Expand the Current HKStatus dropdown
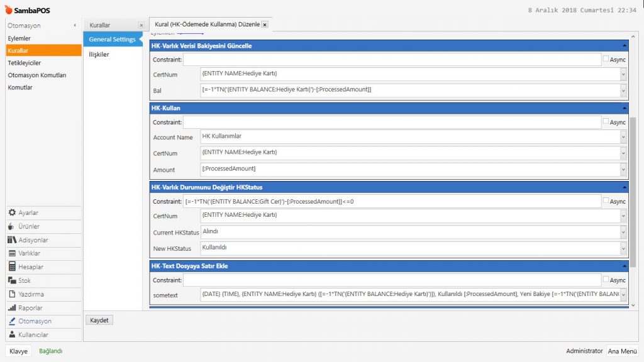Viewport: 644px width, 362px height. click(x=623, y=233)
